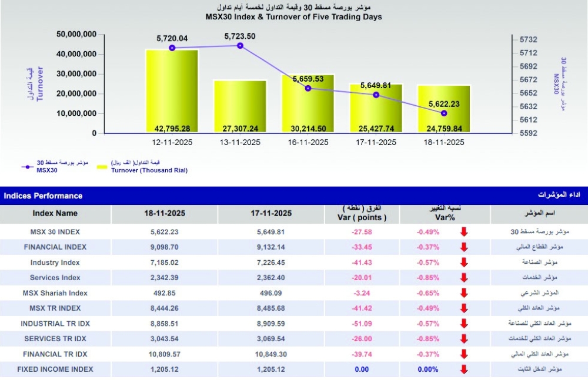Click the red down arrow for MSX 30 INDEX
The image size is (588, 380).
coord(464,232)
